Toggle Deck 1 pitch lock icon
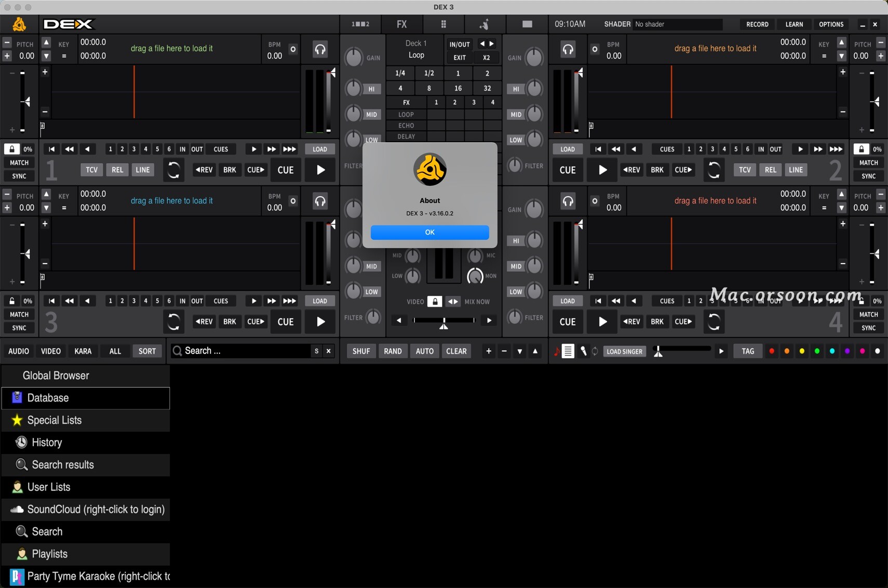Image resolution: width=888 pixels, height=588 pixels. coord(11,149)
